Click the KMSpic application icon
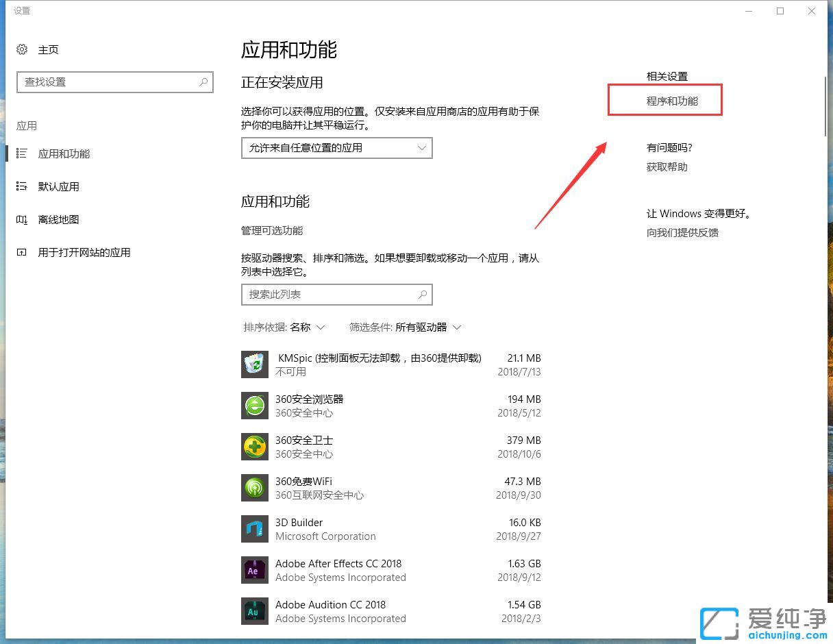This screenshot has width=833, height=644. [254, 364]
